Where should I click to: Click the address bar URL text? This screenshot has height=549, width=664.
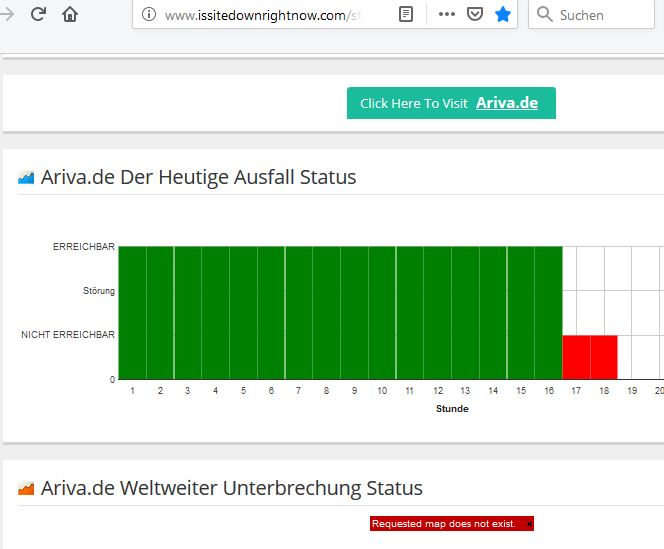(x=263, y=15)
